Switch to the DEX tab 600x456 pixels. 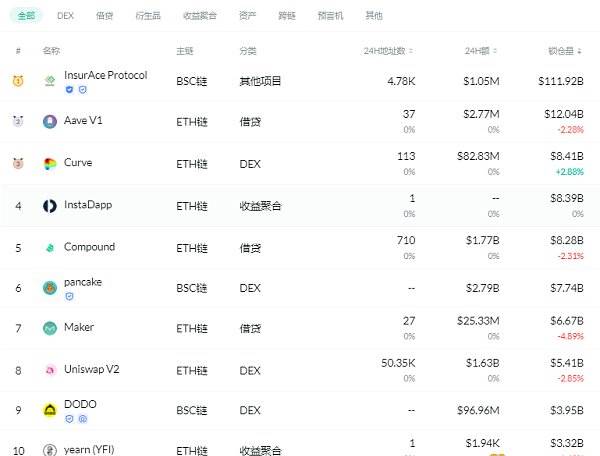pos(65,16)
